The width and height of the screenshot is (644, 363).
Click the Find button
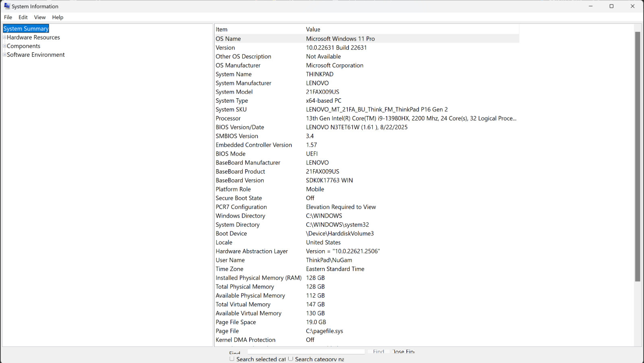click(x=378, y=352)
